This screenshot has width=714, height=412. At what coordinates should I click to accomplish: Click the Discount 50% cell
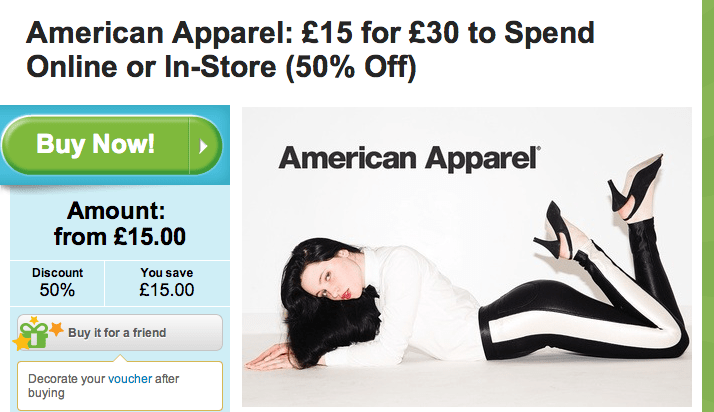click(x=57, y=283)
